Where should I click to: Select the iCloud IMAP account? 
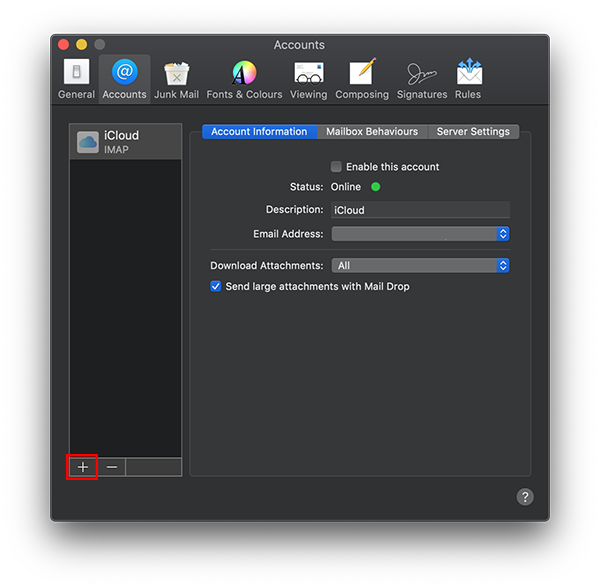126,142
